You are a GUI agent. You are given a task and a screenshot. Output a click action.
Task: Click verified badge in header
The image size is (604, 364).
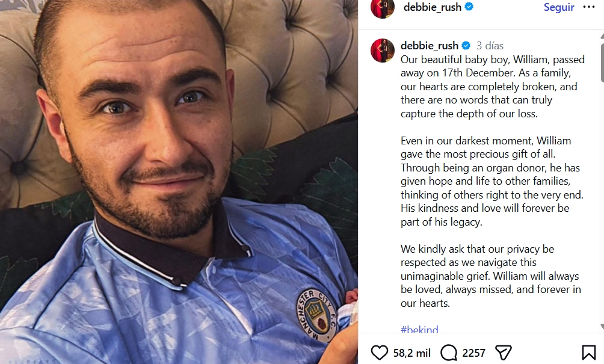tap(469, 7)
